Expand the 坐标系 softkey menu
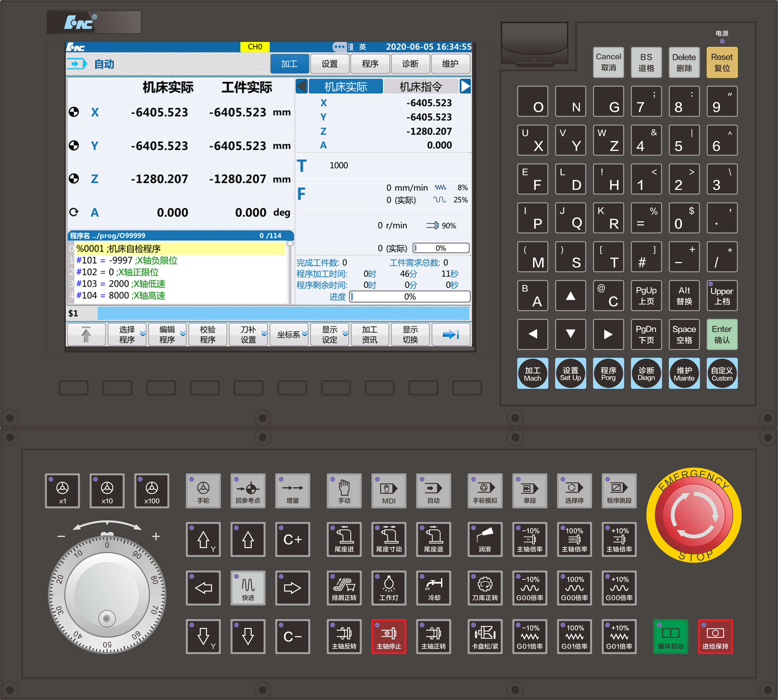Screen dimensions: 778x700 (289, 334)
